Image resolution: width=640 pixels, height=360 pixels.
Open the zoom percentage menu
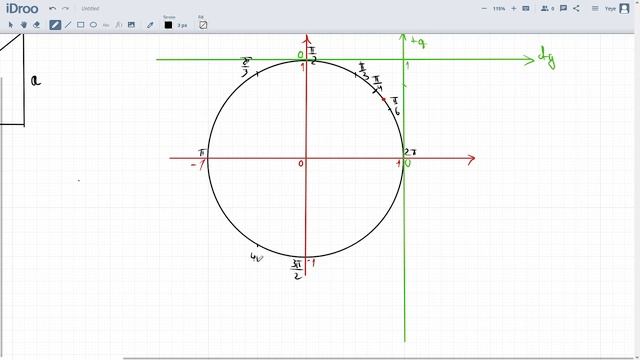499,9
